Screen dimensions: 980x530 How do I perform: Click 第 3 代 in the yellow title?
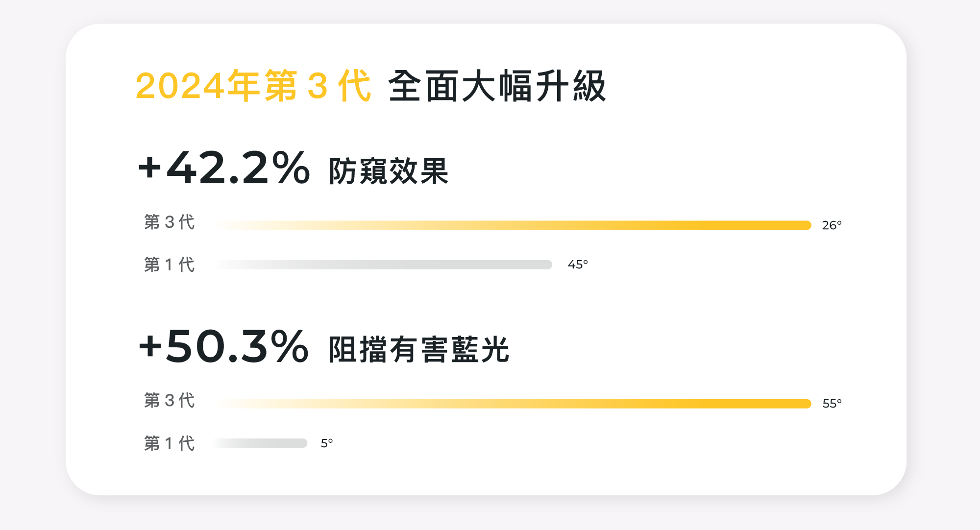point(318,86)
